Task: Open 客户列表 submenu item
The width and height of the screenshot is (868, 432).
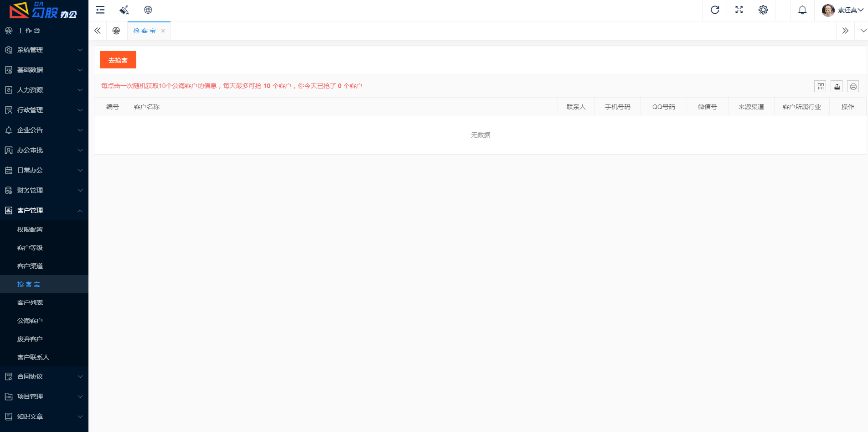Action: pyautogui.click(x=44, y=302)
